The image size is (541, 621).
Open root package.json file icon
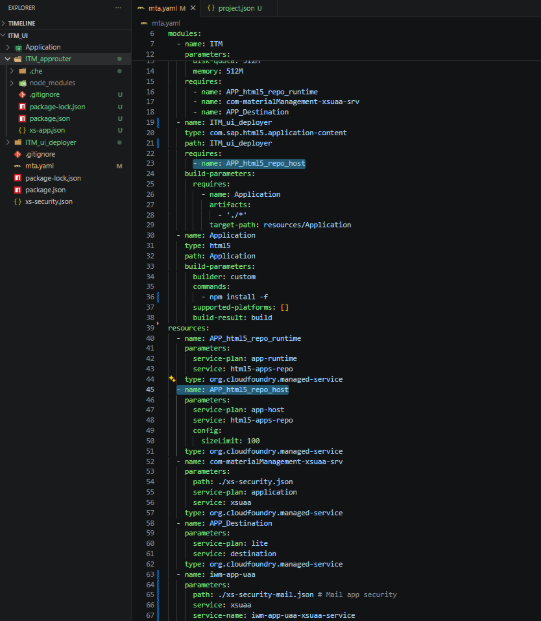click(17, 190)
